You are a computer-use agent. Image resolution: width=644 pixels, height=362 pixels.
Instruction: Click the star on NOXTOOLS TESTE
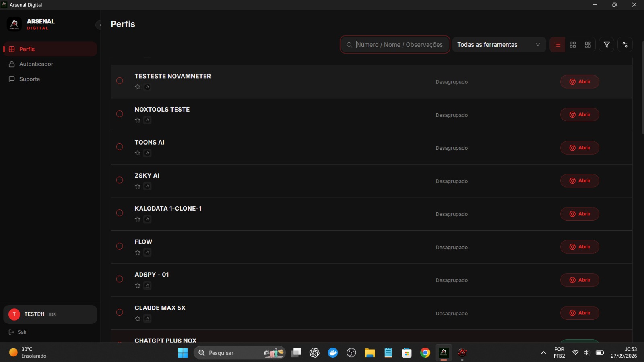click(138, 120)
